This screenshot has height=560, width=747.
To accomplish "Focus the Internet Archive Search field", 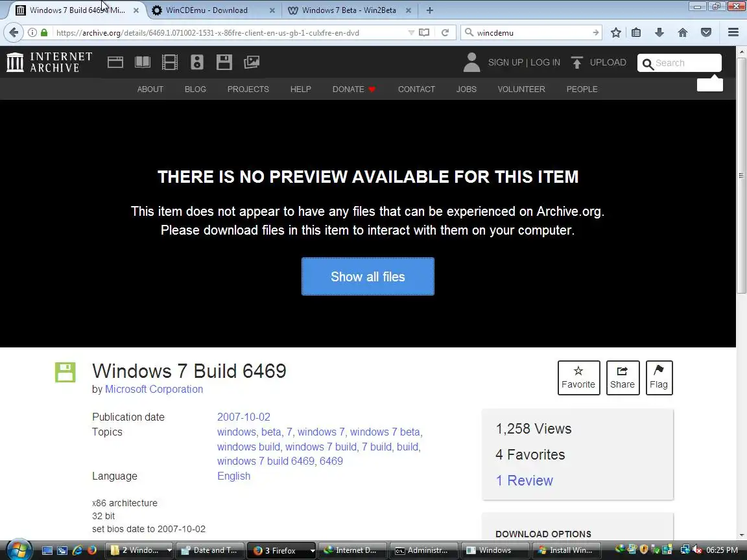I will (x=680, y=63).
